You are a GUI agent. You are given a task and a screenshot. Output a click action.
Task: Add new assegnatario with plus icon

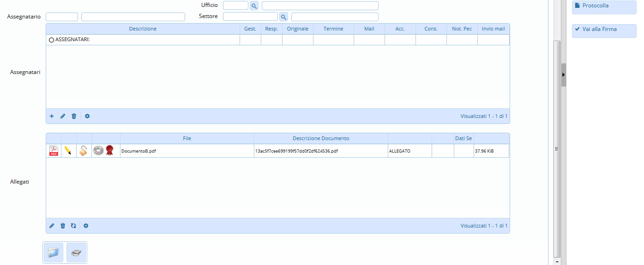click(x=52, y=116)
